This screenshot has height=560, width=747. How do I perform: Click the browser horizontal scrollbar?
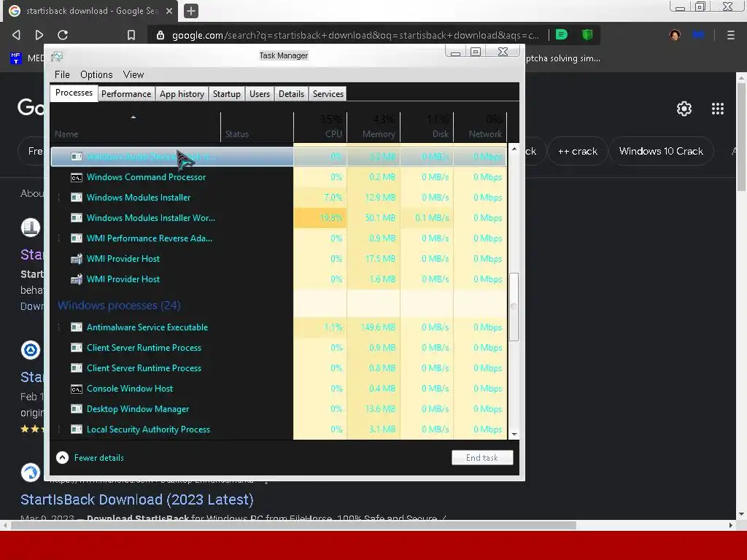pos(293,525)
